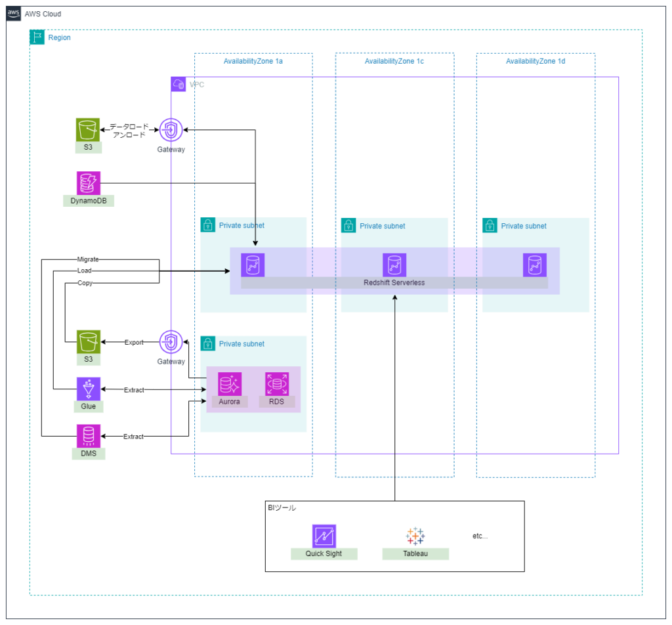Click the "Export" arrow label

(134, 343)
